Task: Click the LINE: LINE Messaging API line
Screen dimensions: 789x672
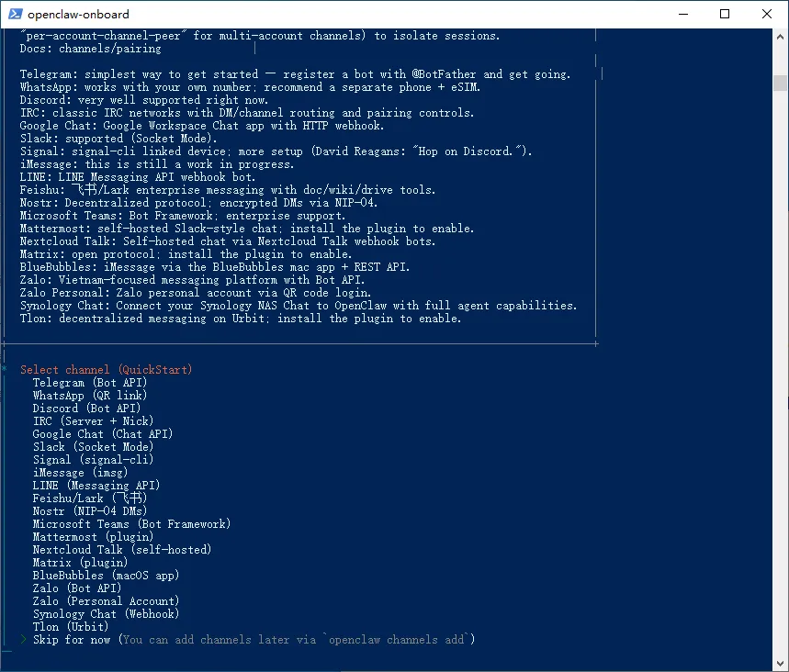Action: [x=138, y=177]
